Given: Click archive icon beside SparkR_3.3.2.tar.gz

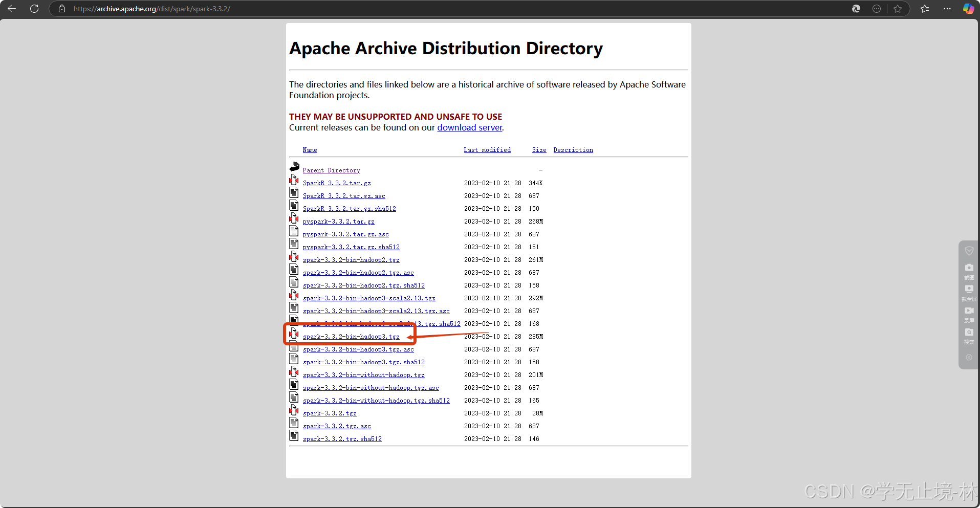Looking at the screenshot, I should point(294,180).
